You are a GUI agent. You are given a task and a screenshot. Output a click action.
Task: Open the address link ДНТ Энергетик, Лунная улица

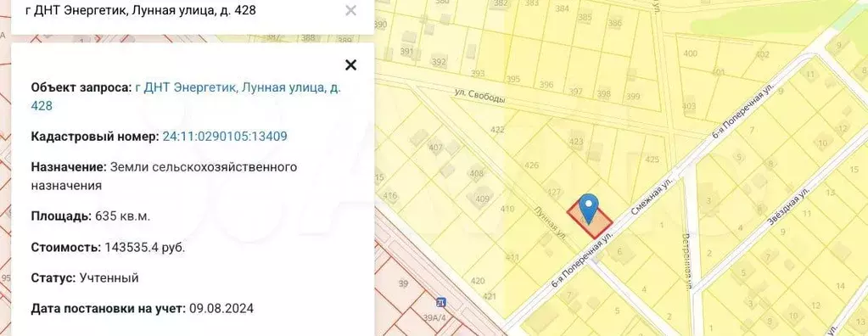pos(186,97)
